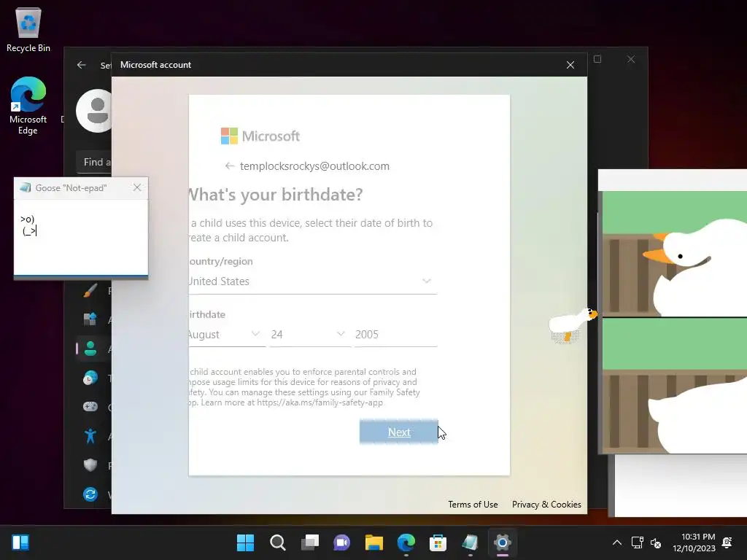Open the notification bell icon
The image size is (747, 560).
[727, 542]
